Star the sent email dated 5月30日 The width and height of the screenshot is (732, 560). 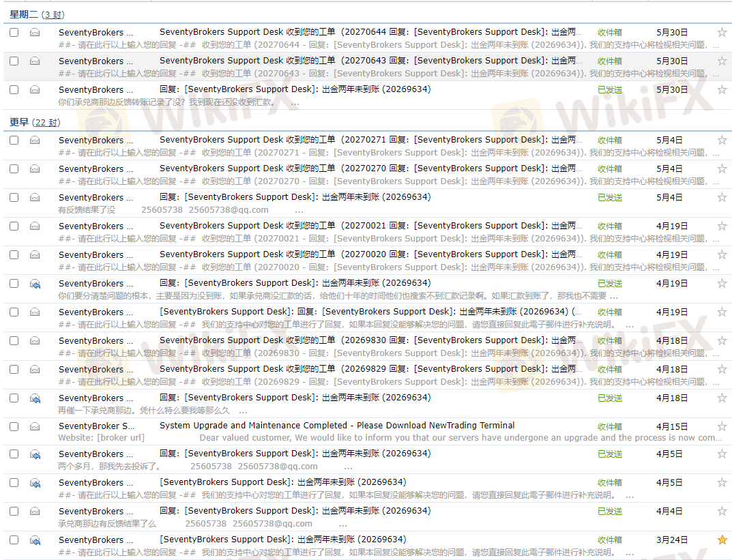pyautogui.click(x=722, y=89)
